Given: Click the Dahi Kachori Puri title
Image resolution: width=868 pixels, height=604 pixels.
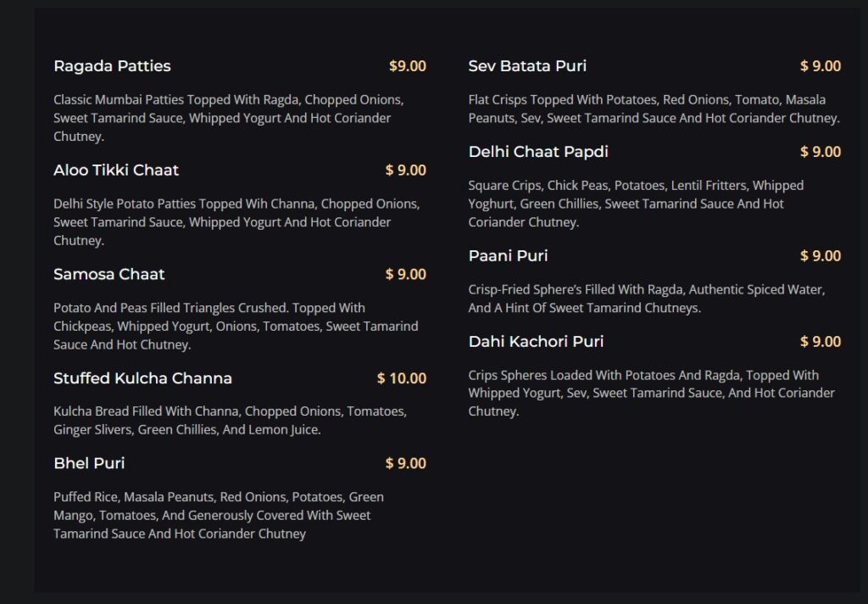Looking at the screenshot, I should 536,341.
